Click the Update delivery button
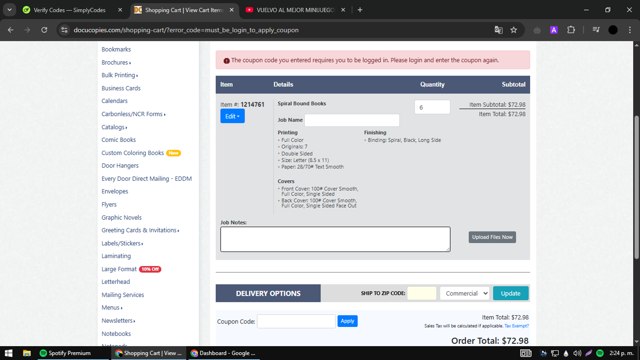 tap(511, 293)
